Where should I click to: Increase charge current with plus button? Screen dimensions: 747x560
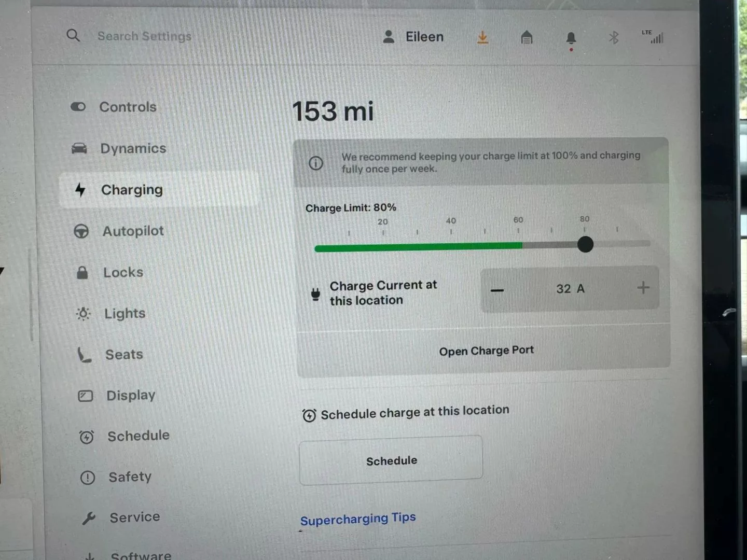point(643,288)
